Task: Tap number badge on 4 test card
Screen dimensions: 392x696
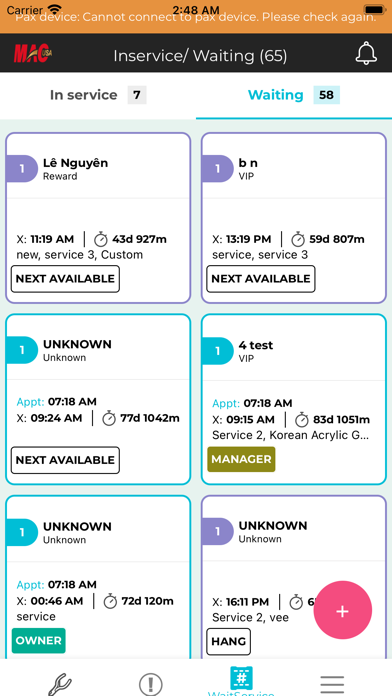Action: [217, 351]
